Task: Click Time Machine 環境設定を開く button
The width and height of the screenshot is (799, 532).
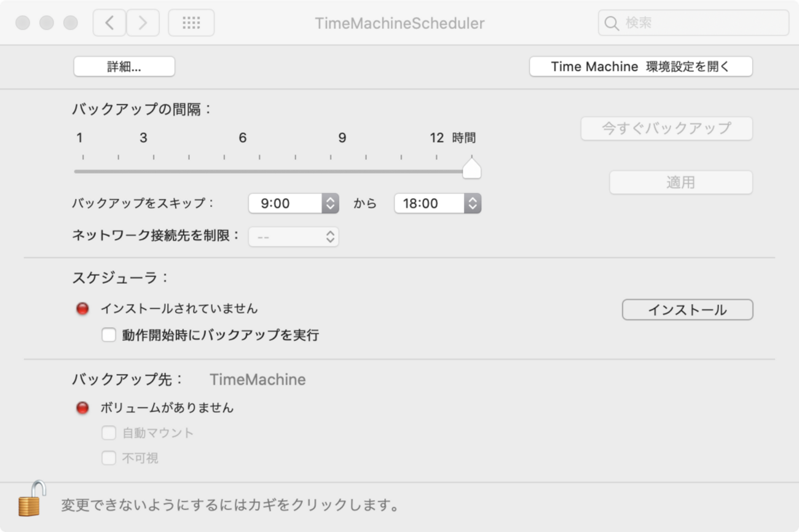Action: pos(641,66)
